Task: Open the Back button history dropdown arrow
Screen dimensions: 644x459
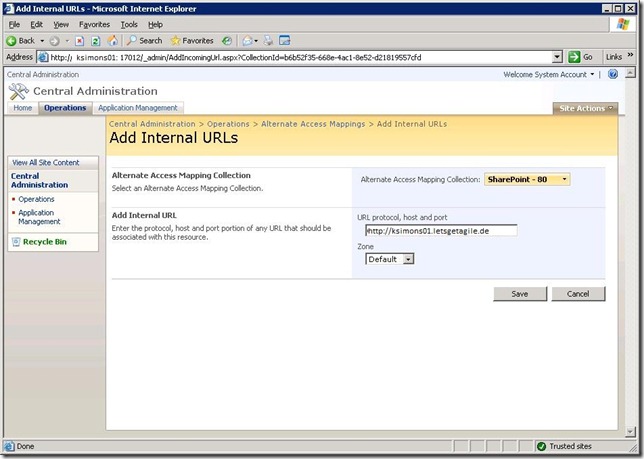Action: pyautogui.click(x=42, y=41)
